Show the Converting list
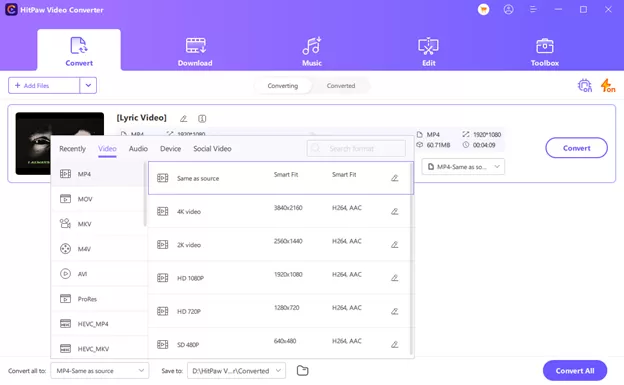The height and width of the screenshot is (385, 624). tap(283, 86)
